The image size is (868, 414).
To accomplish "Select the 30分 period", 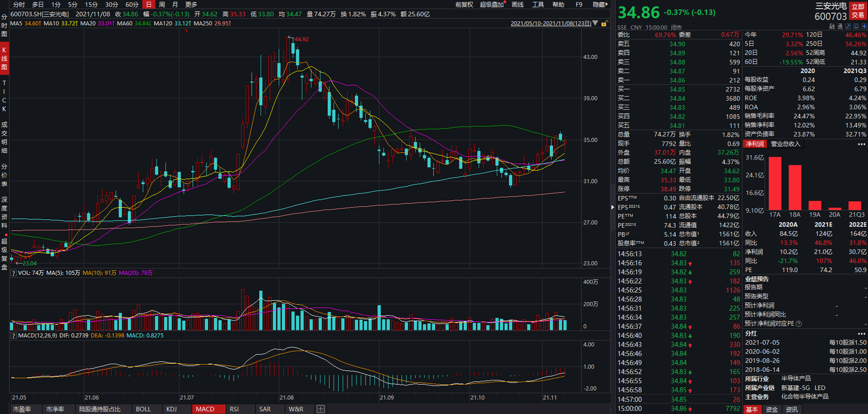I will 111,4.
